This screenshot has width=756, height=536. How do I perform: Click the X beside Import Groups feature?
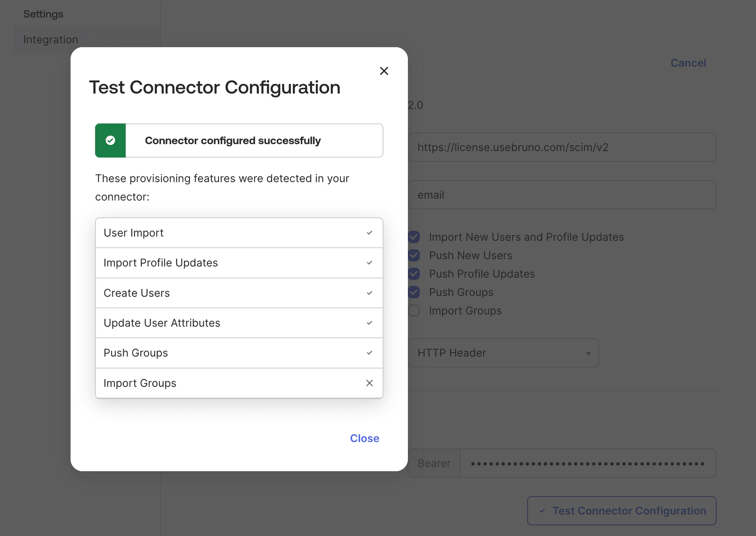coord(369,383)
